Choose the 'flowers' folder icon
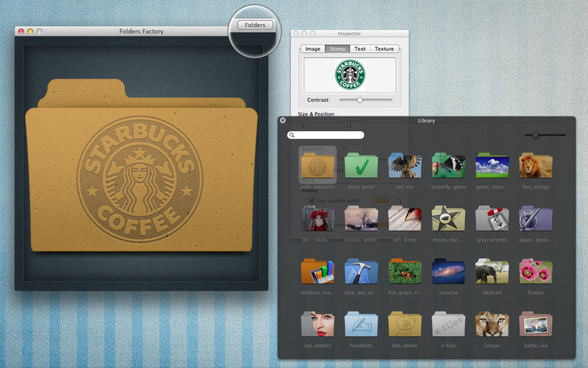The height and width of the screenshot is (368, 588). coord(536,271)
